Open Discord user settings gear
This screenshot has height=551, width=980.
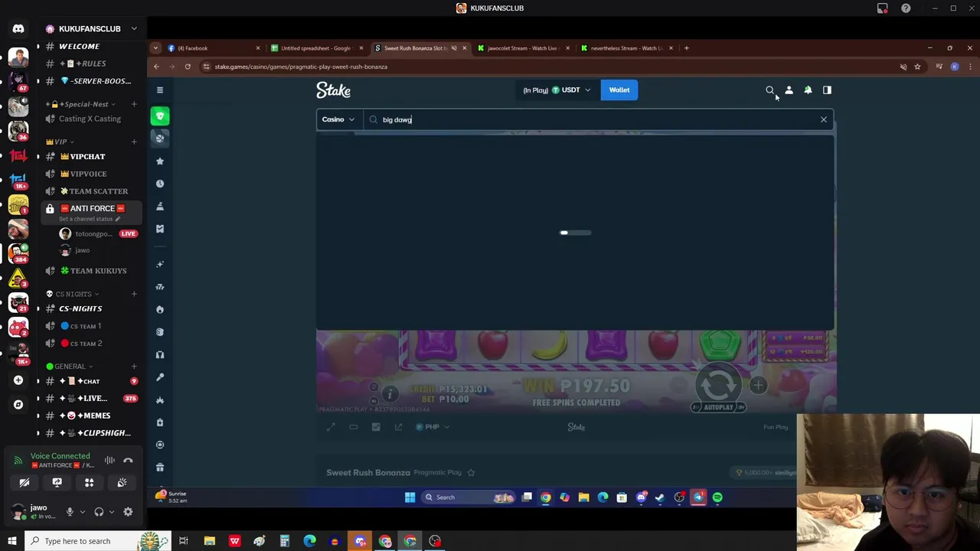128,512
